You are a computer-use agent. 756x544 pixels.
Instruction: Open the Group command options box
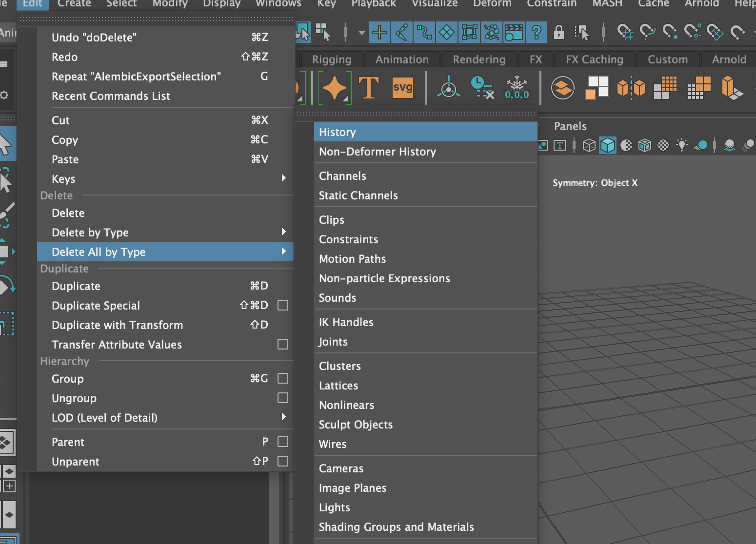pyautogui.click(x=283, y=378)
